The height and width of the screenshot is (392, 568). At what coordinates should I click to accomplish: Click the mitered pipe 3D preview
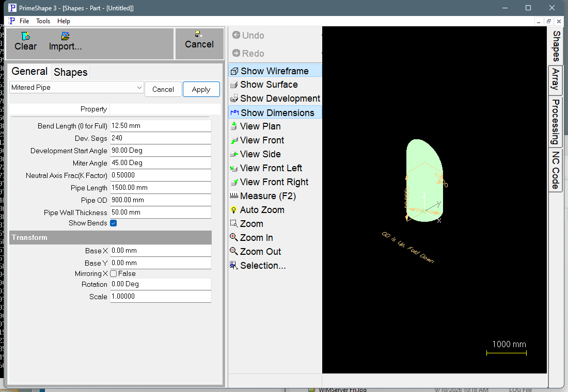(424, 180)
